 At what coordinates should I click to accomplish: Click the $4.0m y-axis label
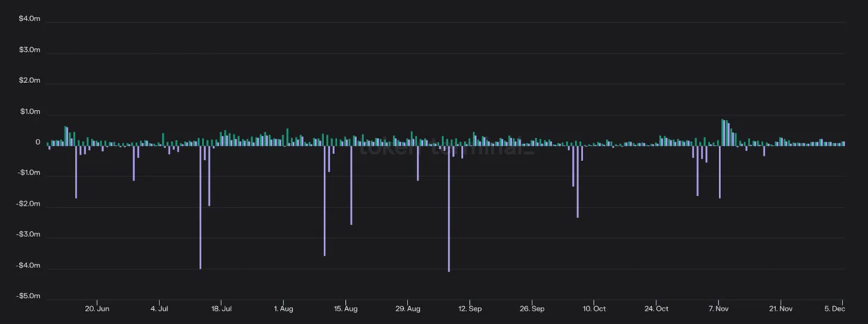pyautogui.click(x=29, y=19)
